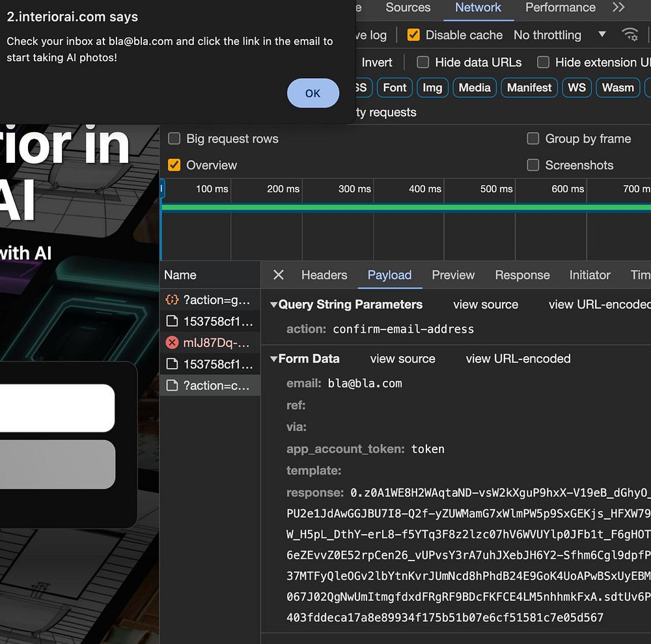
Task: Toggle the Hide extension URLs checkbox
Action: pos(543,63)
